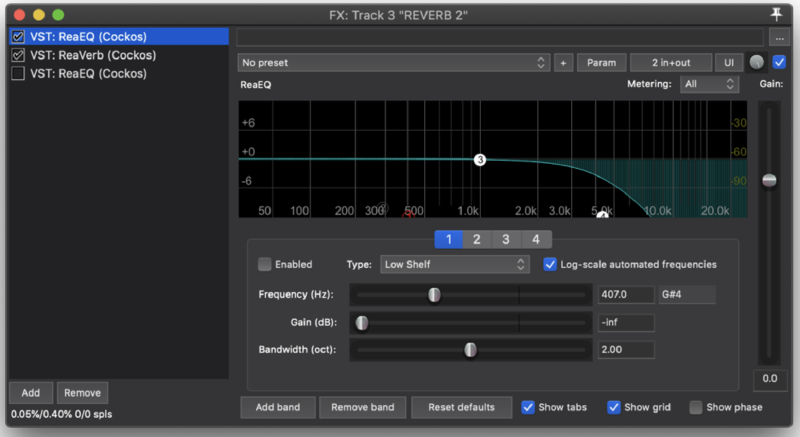The height and width of the screenshot is (437, 800).
Task: Click Reset defaults
Action: [x=461, y=407]
